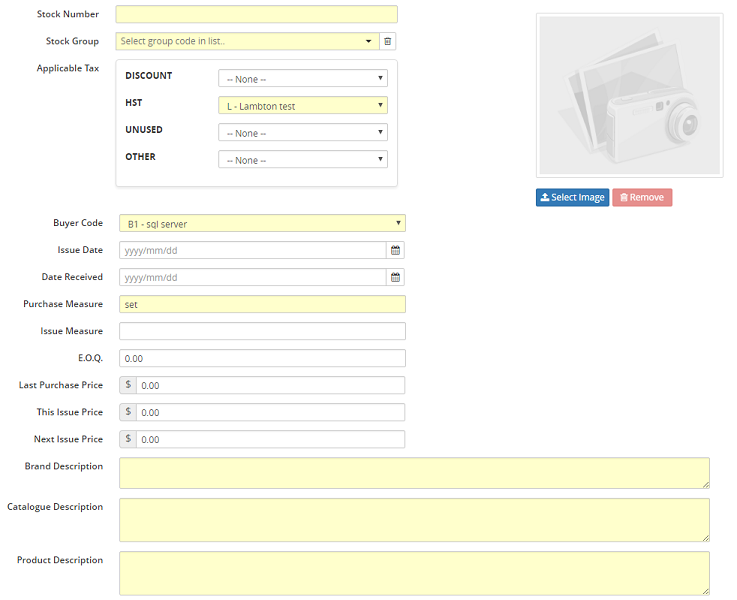Click the trash icon beside Stock Group
Image resolution: width=737 pixels, height=600 pixels.
pos(389,41)
